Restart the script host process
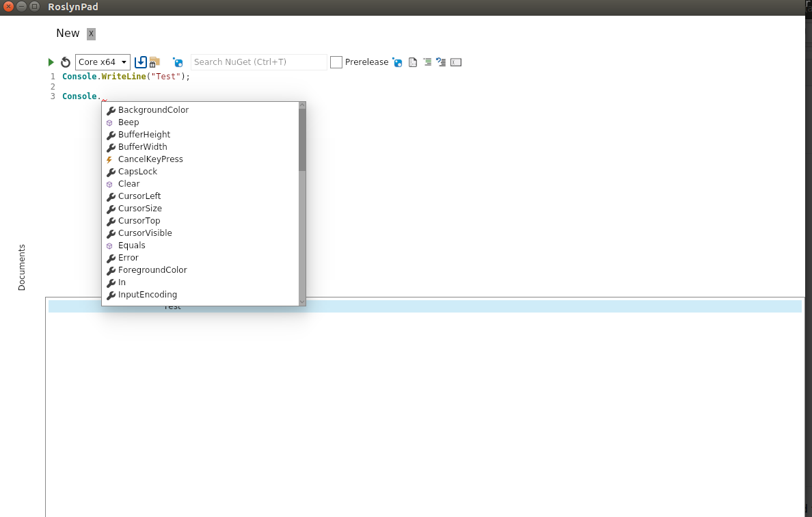 (x=65, y=62)
